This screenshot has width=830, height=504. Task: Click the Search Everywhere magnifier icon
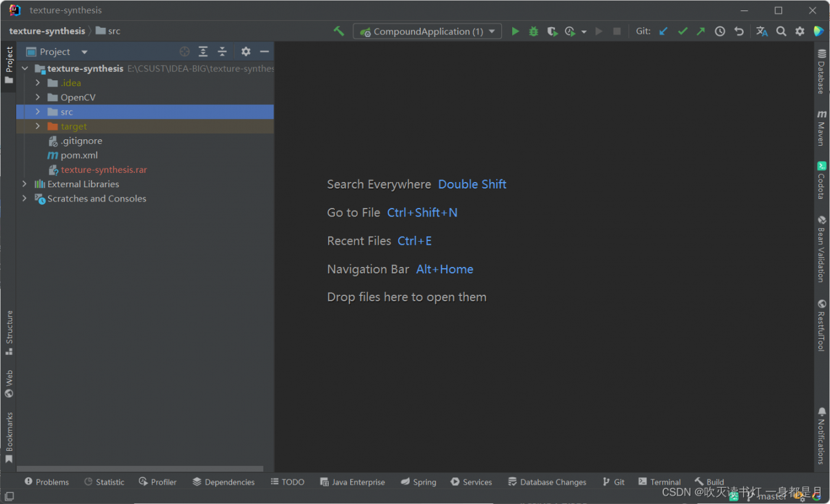pos(781,31)
